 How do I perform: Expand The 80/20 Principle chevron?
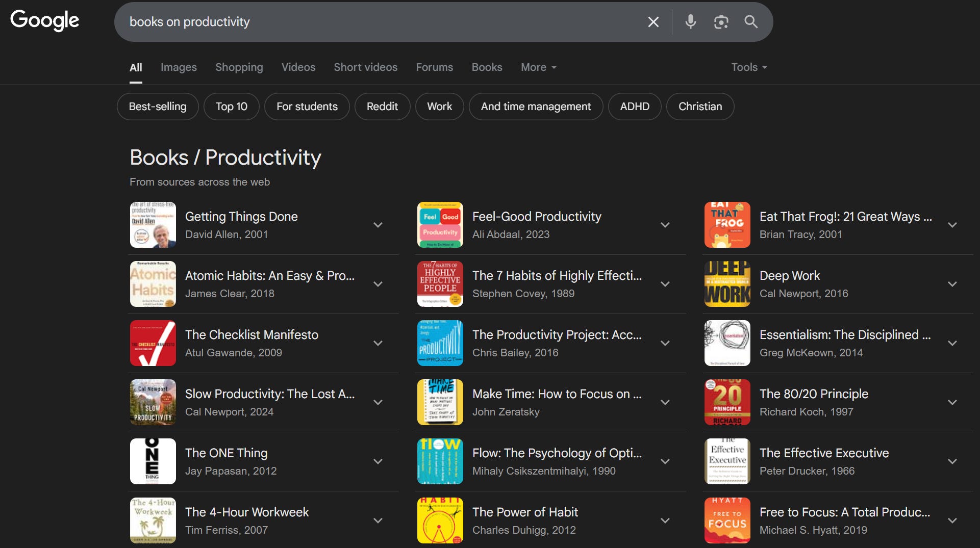point(952,402)
